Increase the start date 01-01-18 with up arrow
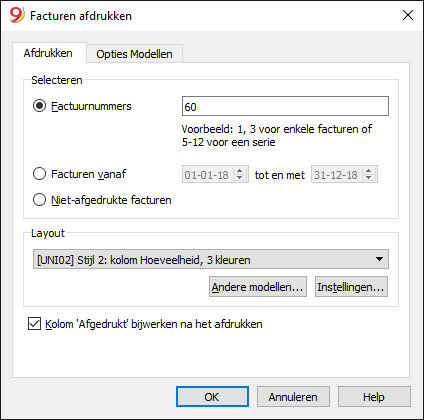 [x=239, y=170]
